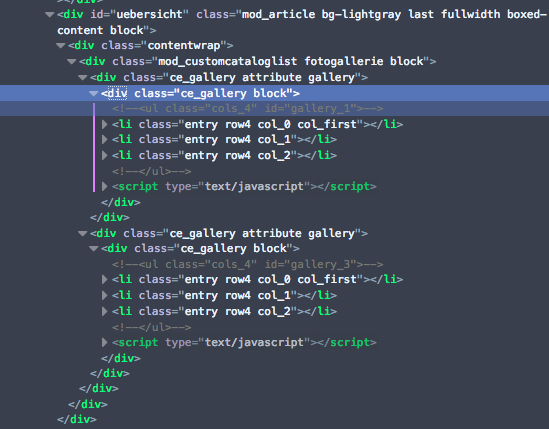
Task: Expand col_1 li arrow under gallery_3 comment
Action: tap(104, 296)
